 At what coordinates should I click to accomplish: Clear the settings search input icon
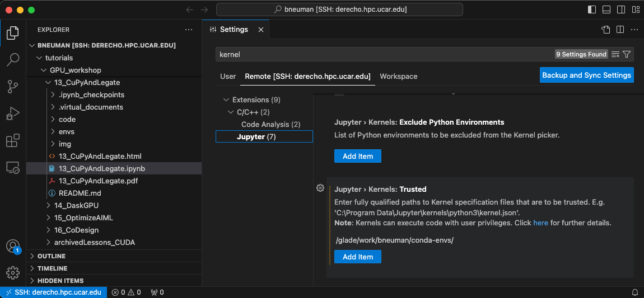[615, 54]
